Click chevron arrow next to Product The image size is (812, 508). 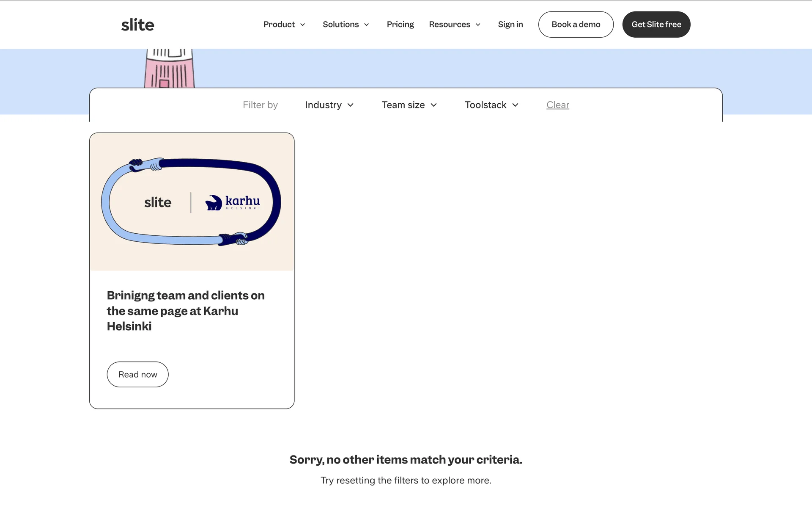tap(303, 25)
